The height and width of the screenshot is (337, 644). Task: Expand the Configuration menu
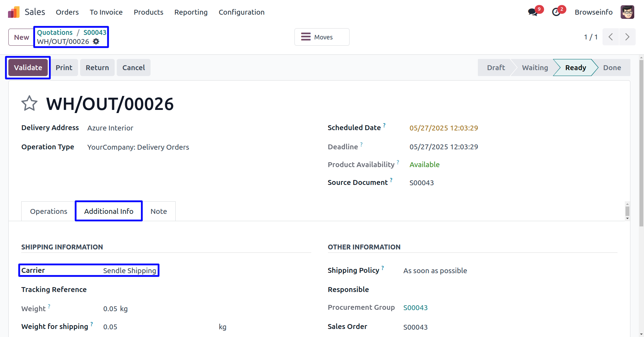click(x=242, y=12)
